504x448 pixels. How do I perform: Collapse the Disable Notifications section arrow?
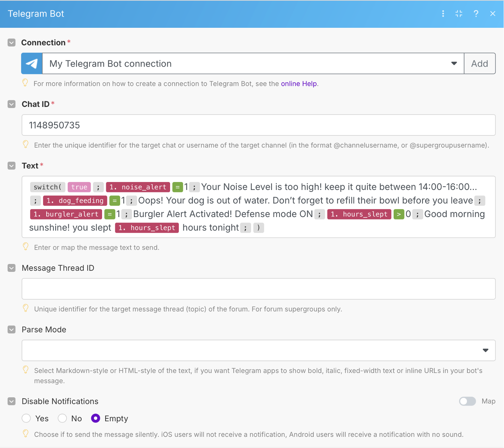11,401
